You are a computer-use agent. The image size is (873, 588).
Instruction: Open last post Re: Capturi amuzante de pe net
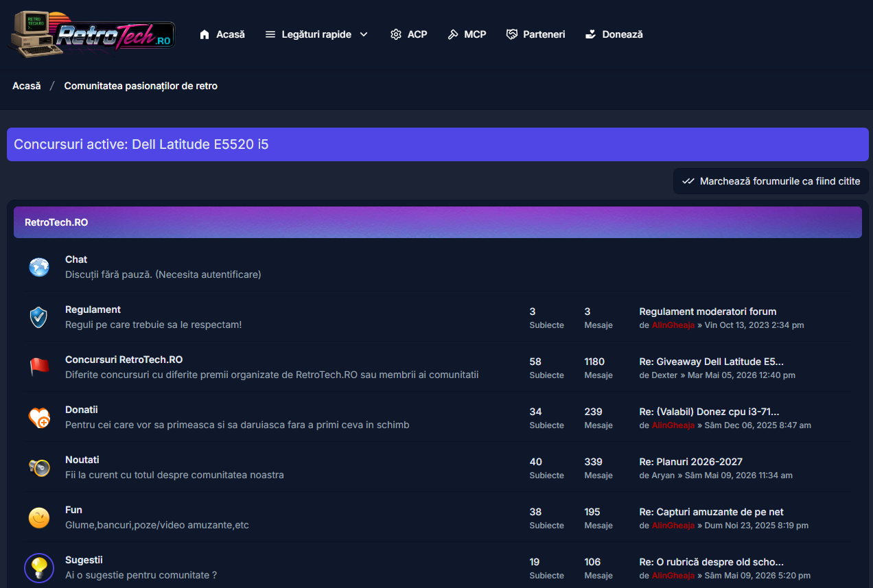click(711, 512)
